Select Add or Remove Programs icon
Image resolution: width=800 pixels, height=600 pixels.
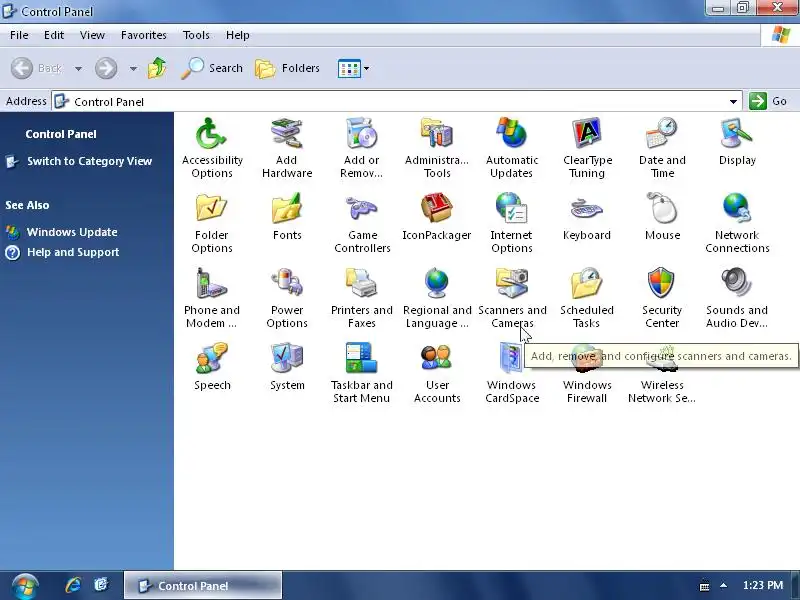click(361, 133)
